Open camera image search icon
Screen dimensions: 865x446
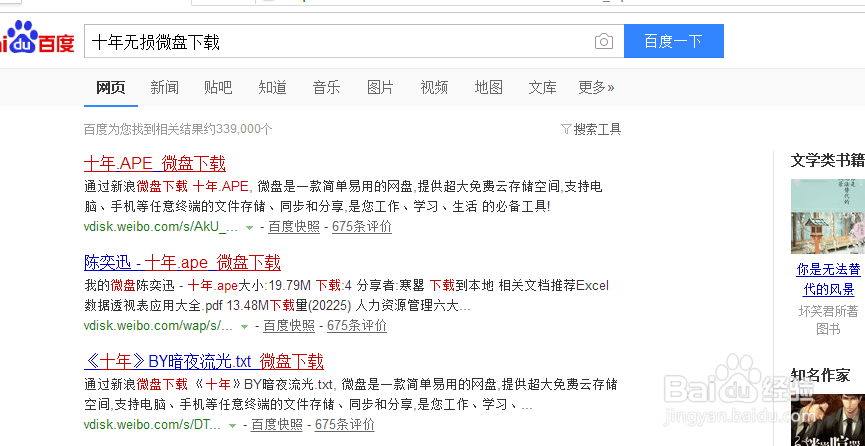pos(604,41)
